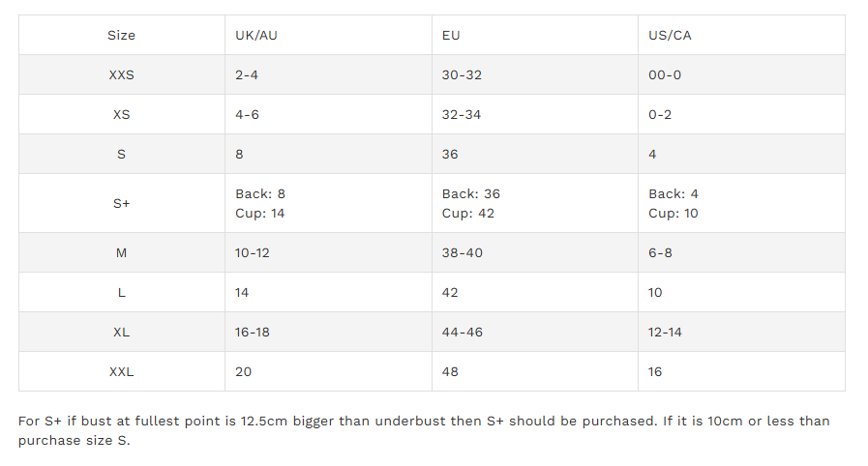
Task: Click the EU value 32-34 for XS
Action: (x=462, y=115)
